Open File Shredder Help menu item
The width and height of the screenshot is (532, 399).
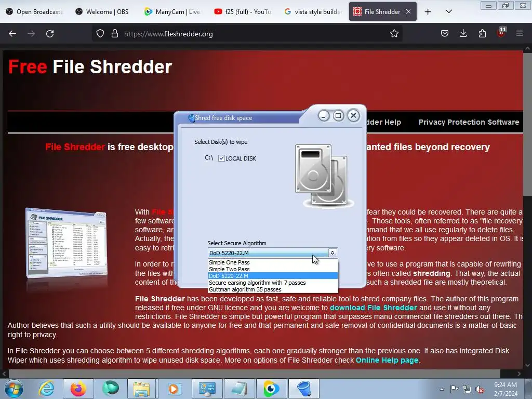383,122
